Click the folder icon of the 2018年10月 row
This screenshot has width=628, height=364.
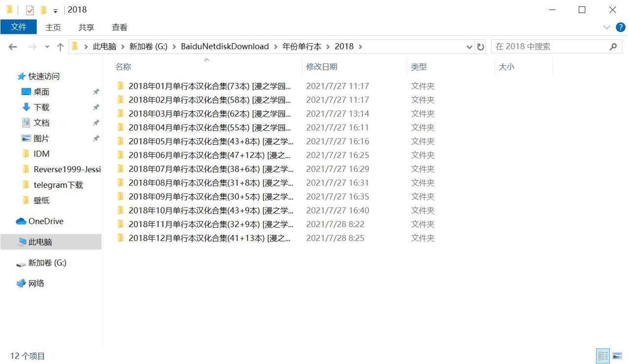(x=121, y=210)
